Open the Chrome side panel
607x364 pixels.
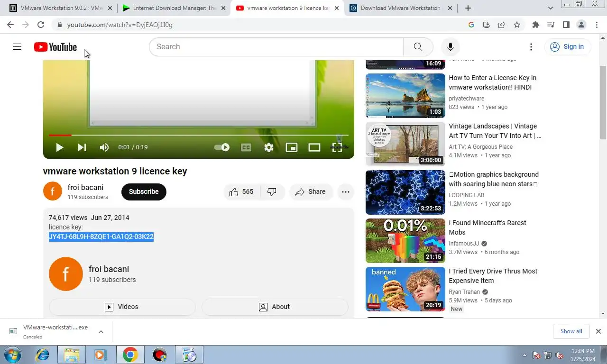point(566,25)
